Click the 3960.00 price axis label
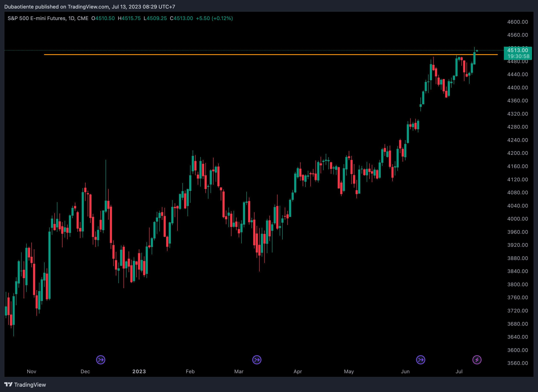Image resolution: width=538 pixels, height=392 pixels. [518, 232]
